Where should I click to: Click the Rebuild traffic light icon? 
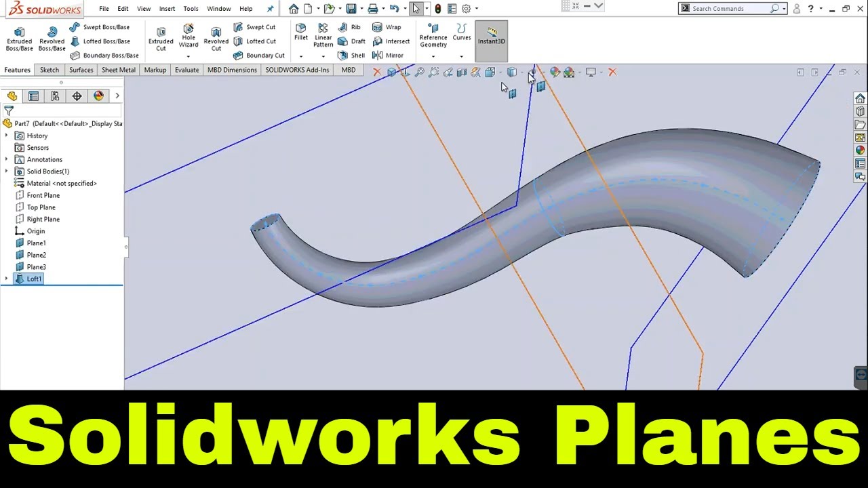438,9
